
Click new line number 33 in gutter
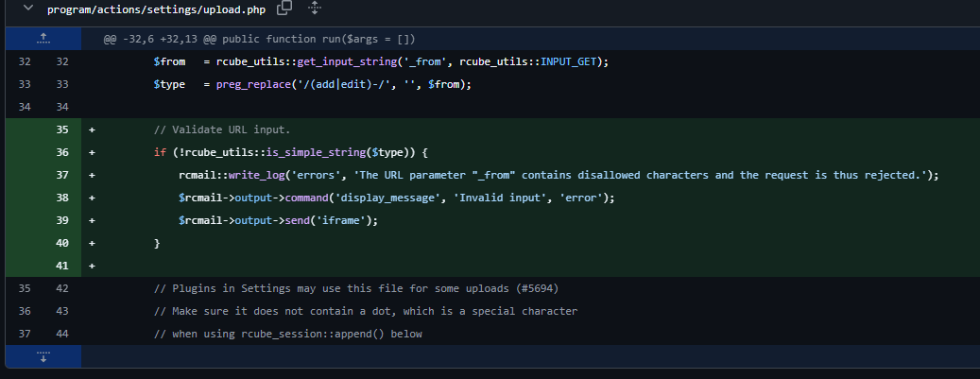click(62, 84)
